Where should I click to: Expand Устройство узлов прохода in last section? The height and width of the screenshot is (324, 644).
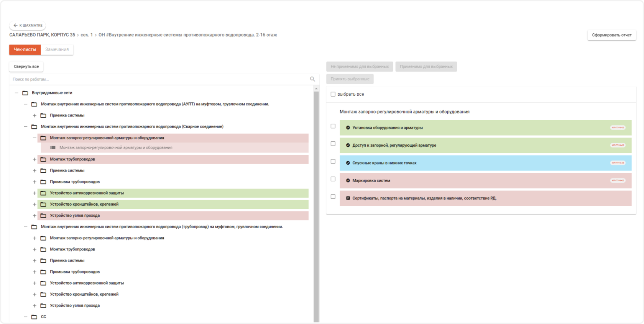(34, 306)
